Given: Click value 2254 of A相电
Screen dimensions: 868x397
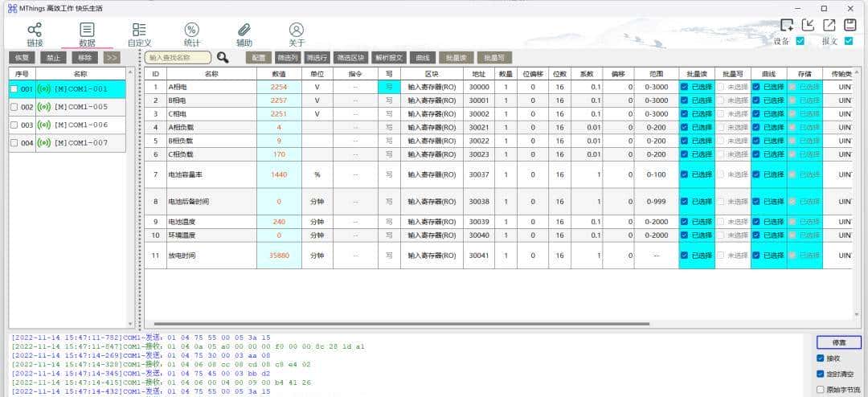Looking at the screenshot, I should [x=279, y=87].
